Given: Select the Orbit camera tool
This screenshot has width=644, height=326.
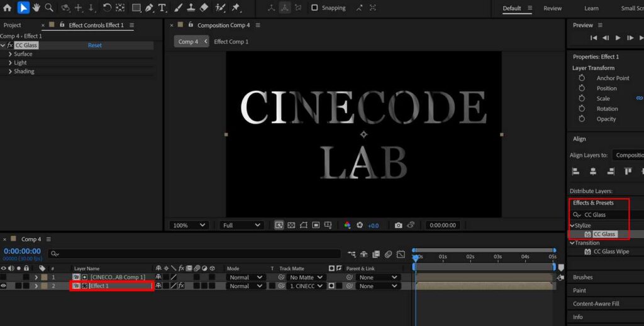Looking at the screenshot, I should (65, 8).
